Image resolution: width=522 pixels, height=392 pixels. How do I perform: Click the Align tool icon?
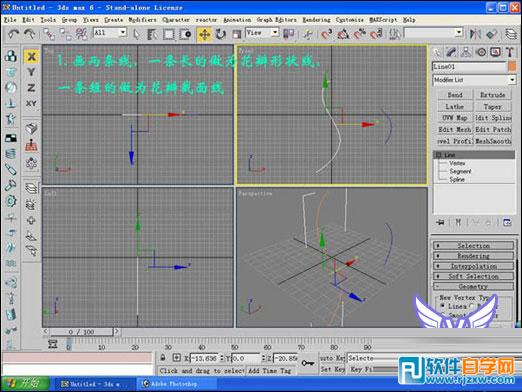(x=492, y=34)
